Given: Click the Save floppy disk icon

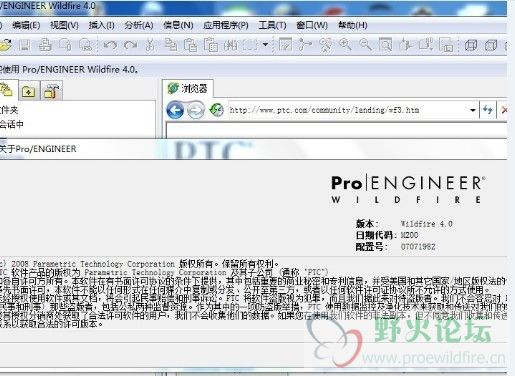Looking at the screenshot, I should [25, 45].
